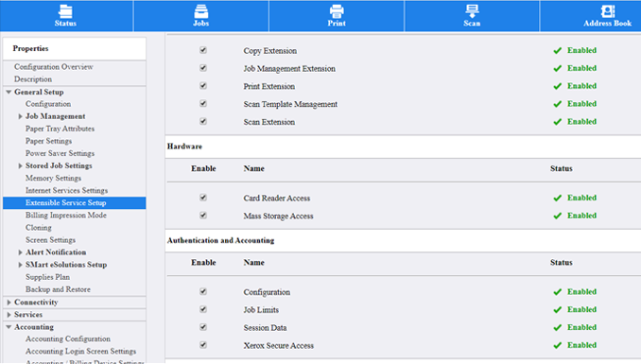Click the Scan icon in top bar
Image resolution: width=641 pixels, height=364 pixels.
pyautogui.click(x=472, y=11)
